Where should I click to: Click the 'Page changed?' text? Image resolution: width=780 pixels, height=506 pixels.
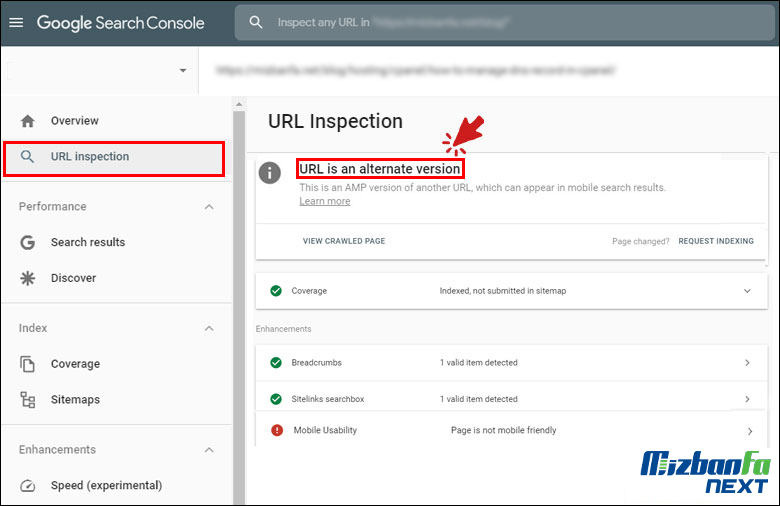[641, 242]
